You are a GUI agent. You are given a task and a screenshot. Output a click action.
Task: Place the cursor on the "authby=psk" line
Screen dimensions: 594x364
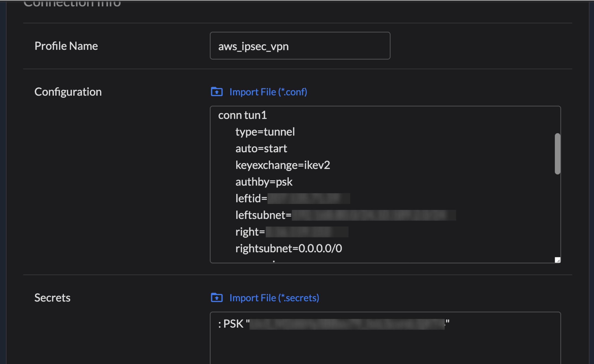tap(264, 182)
